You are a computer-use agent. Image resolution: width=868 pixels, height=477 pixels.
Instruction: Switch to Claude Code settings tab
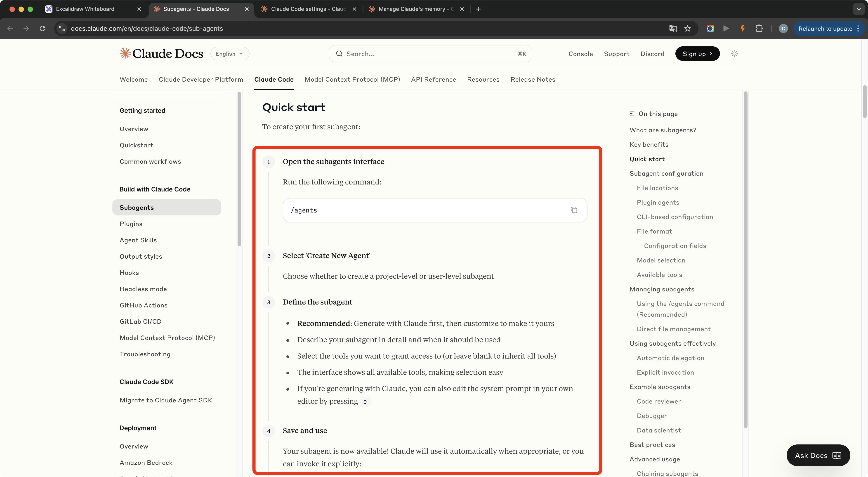(x=308, y=9)
